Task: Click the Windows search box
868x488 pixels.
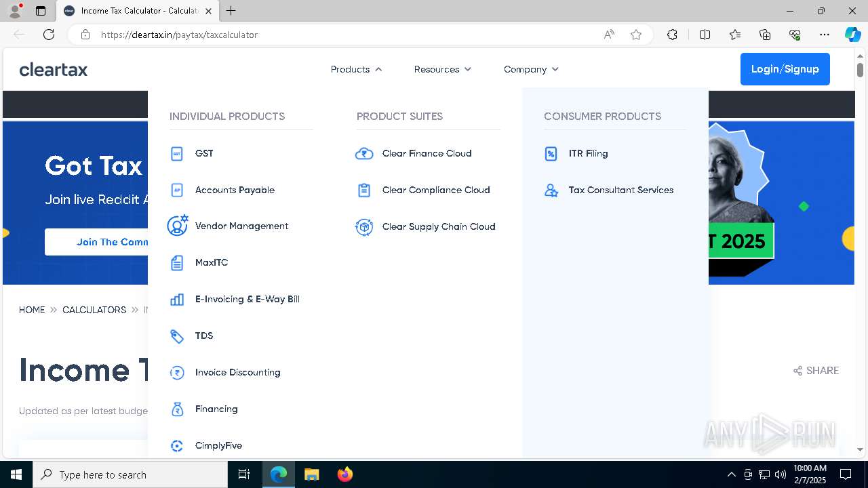Action: click(130, 474)
